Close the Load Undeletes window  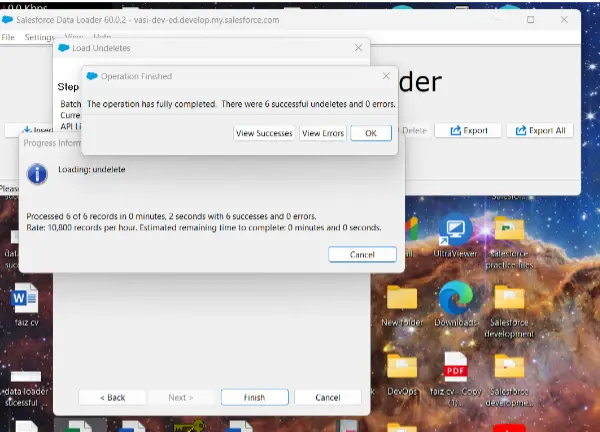click(358, 48)
